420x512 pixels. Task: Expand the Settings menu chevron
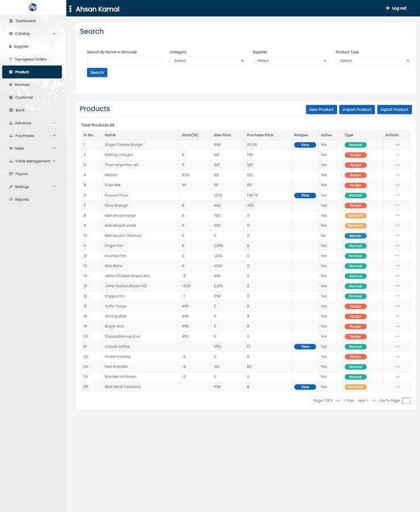point(54,187)
